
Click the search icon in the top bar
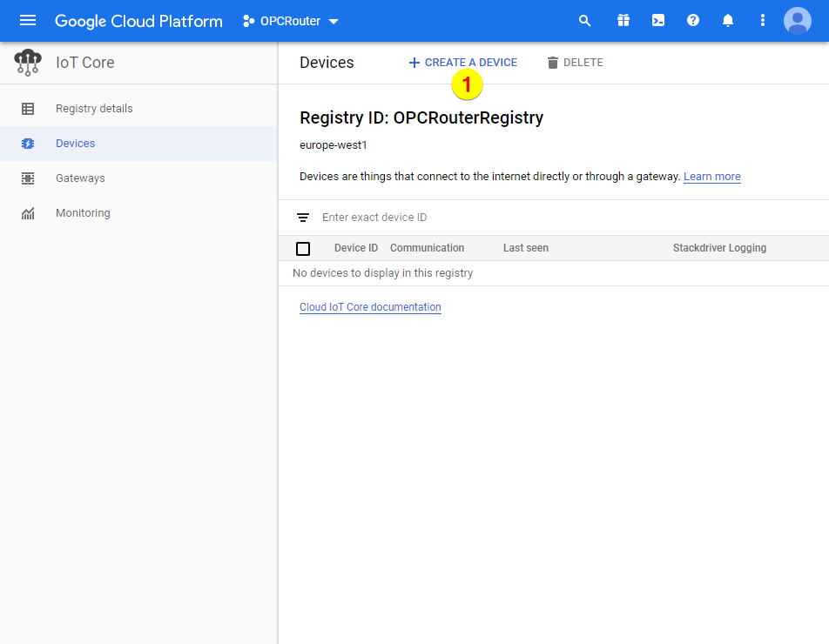pyautogui.click(x=584, y=20)
